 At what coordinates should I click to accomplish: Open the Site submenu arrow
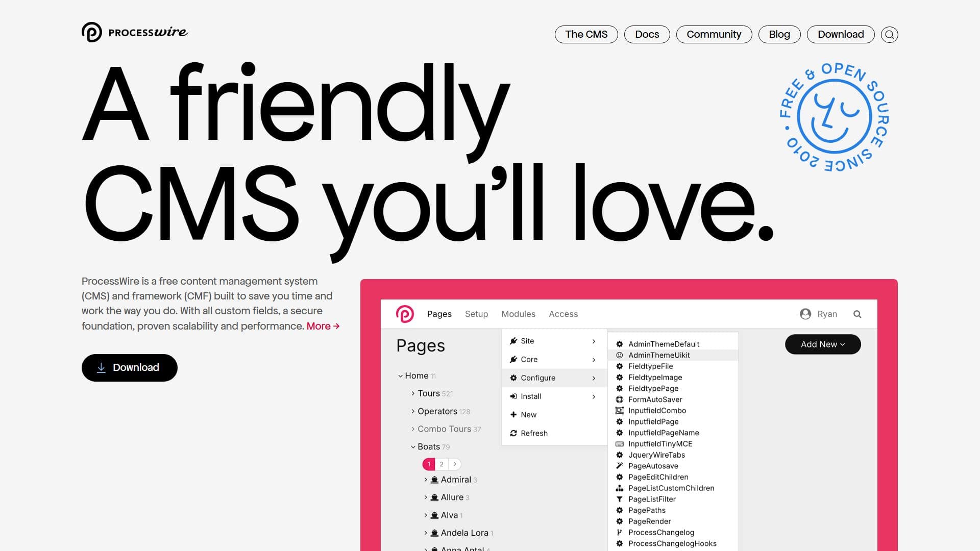click(594, 341)
